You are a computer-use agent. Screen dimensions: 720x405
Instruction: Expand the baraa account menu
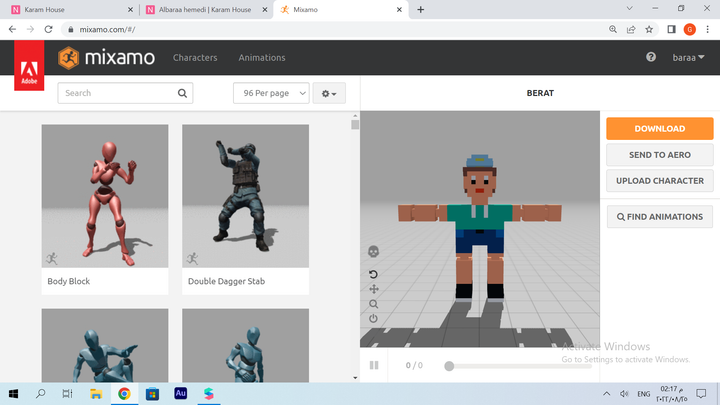[x=688, y=57]
